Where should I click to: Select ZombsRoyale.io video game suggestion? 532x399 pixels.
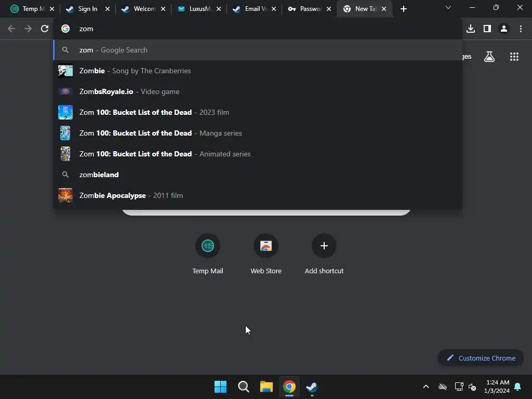tap(258, 91)
